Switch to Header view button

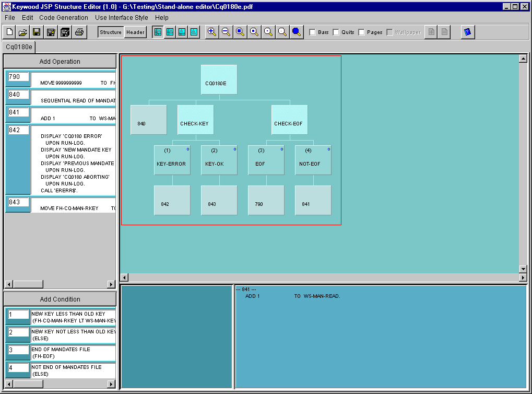pyautogui.click(x=135, y=32)
